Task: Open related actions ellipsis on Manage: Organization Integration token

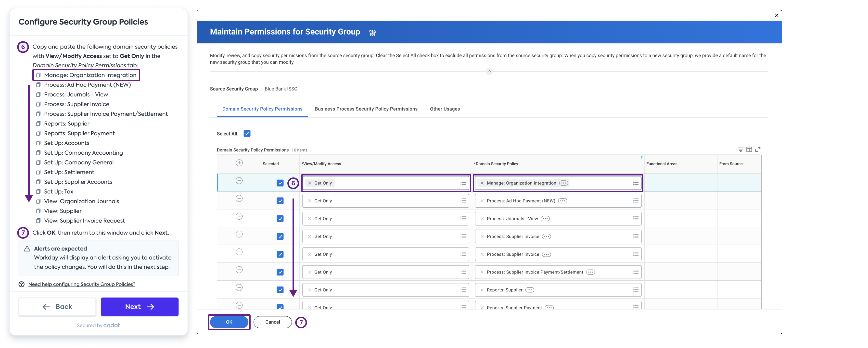Action: [x=563, y=183]
